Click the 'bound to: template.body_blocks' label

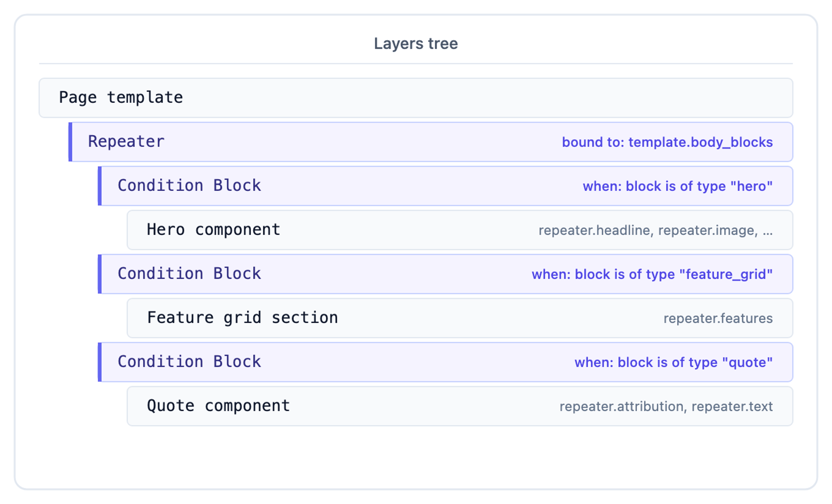tap(667, 142)
